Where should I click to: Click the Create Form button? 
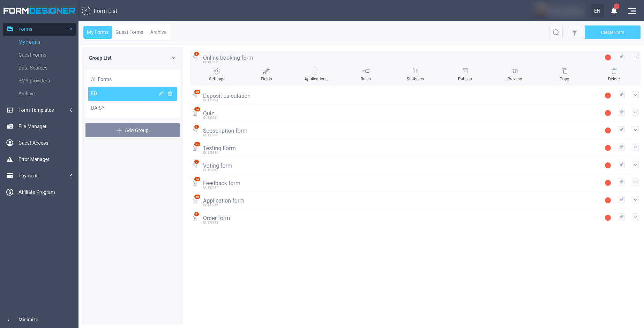tap(612, 32)
